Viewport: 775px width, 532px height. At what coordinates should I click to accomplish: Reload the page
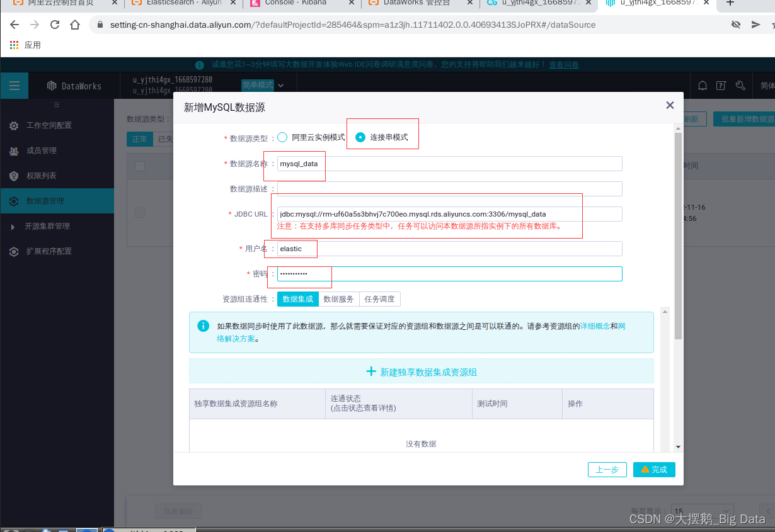pos(55,25)
